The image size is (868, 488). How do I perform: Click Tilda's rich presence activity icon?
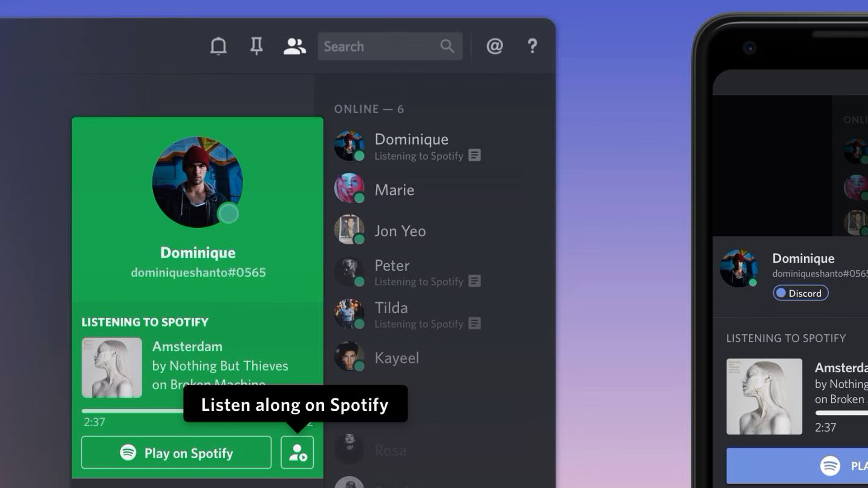coord(474,324)
